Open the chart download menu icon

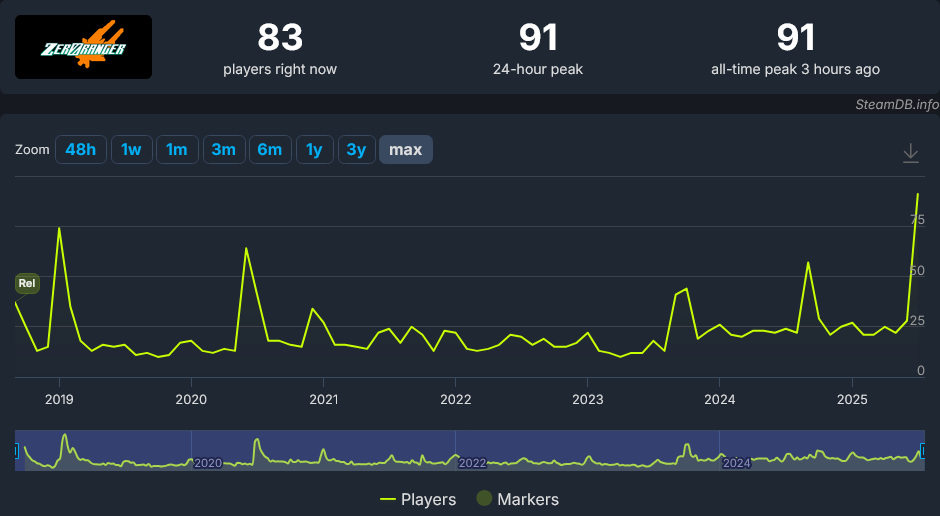(910, 153)
